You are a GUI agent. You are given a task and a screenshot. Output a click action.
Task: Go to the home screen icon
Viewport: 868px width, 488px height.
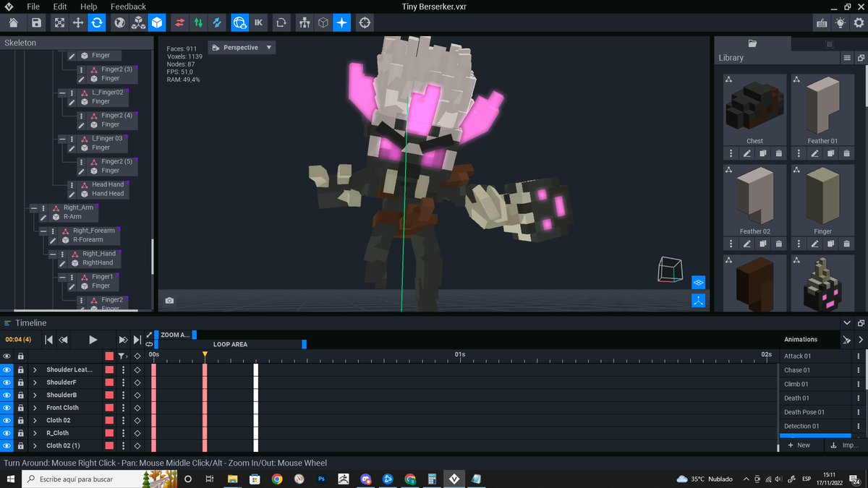pyautogui.click(x=12, y=23)
